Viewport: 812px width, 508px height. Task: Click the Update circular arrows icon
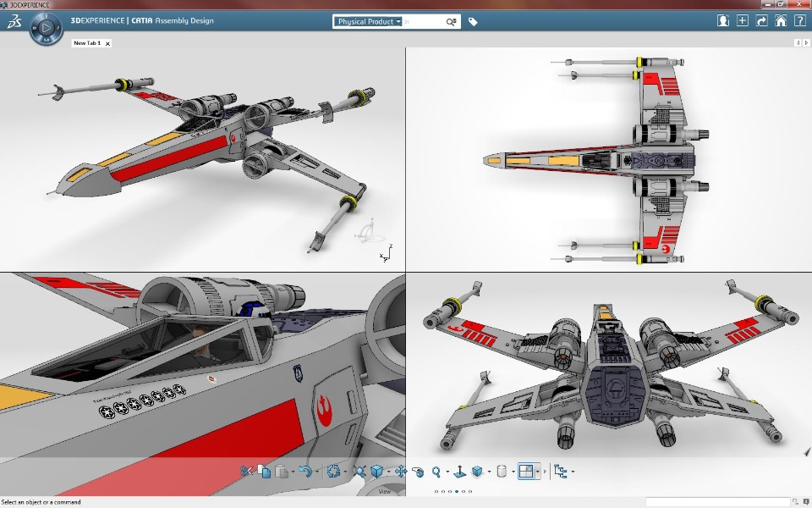[333, 472]
